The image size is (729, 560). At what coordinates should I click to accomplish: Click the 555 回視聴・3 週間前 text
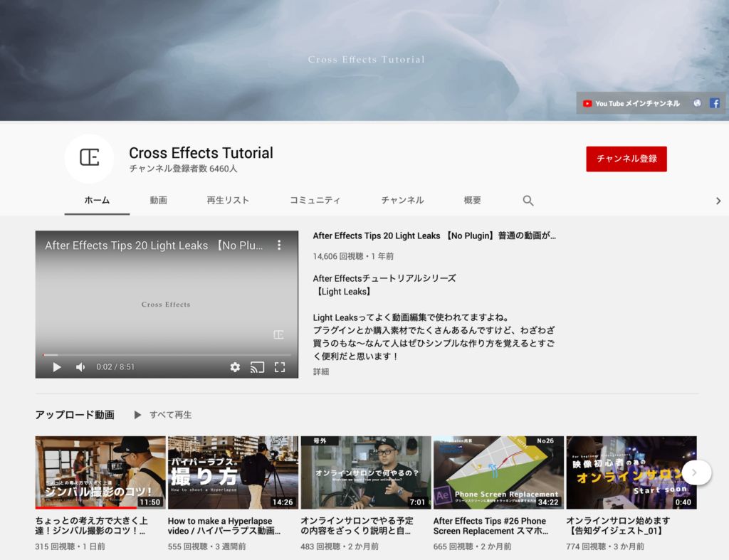click(x=207, y=546)
